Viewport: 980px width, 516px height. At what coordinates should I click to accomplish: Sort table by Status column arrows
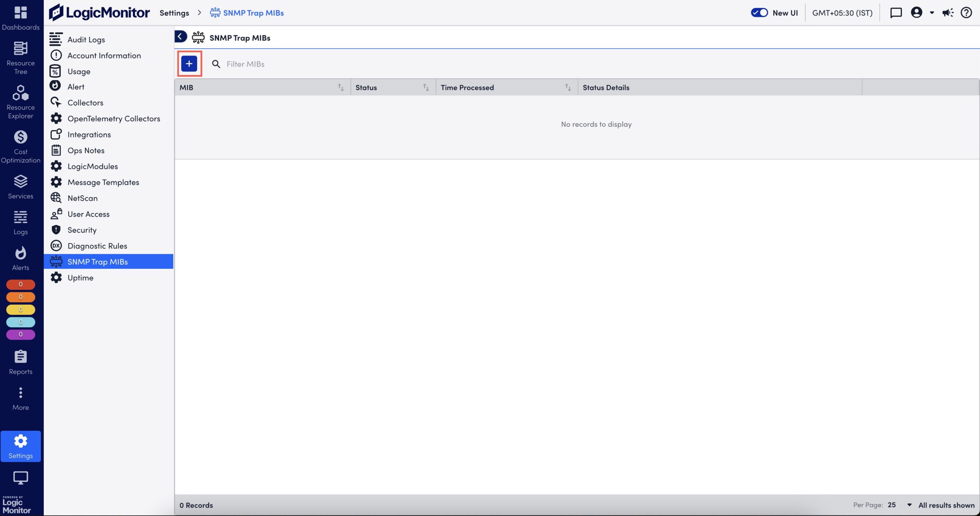[x=426, y=88]
